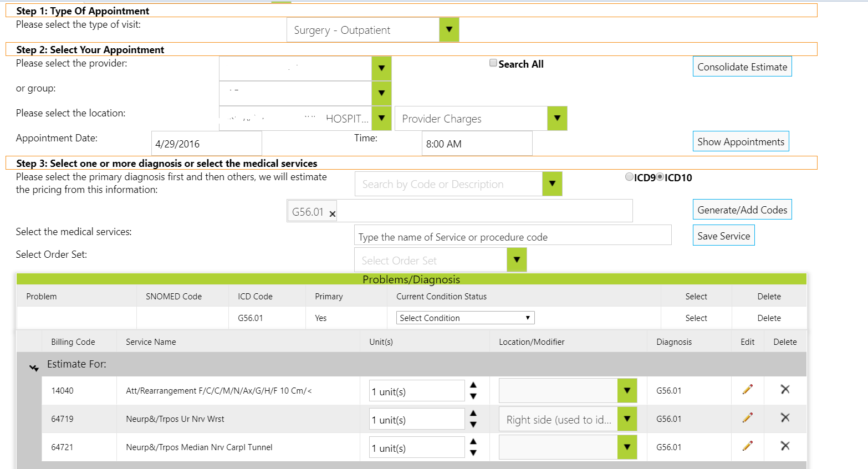This screenshot has width=868, height=469.
Task: Edit the 64721 Carpal Tunnel service row
Action: [x=747, y=446]
